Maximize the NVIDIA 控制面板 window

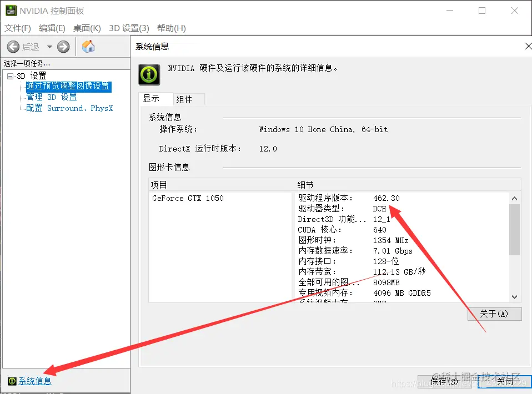(482, 11)
